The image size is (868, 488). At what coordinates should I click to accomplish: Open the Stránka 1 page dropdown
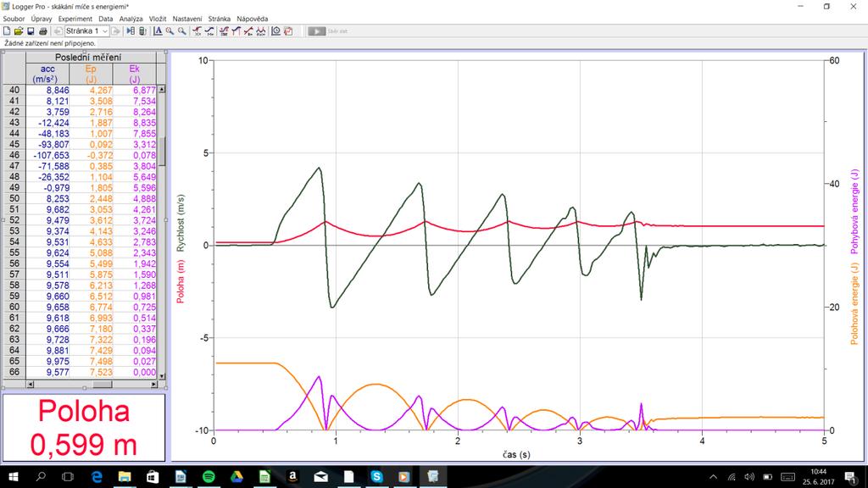[x=87, y=31]
